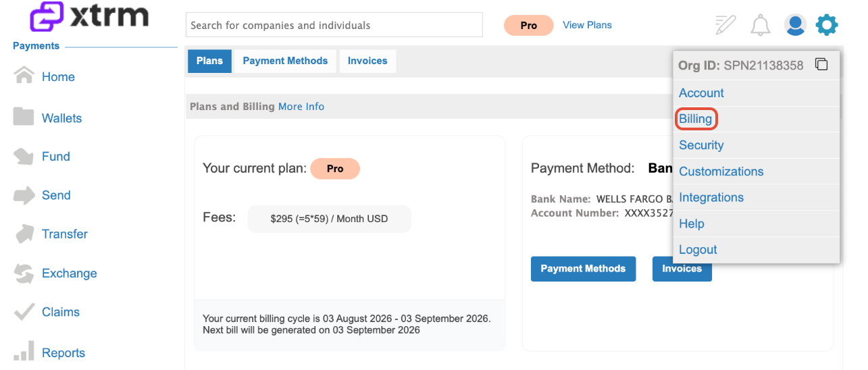
Task: Choose Security from the dropdown menu
Action: point(701,145)
